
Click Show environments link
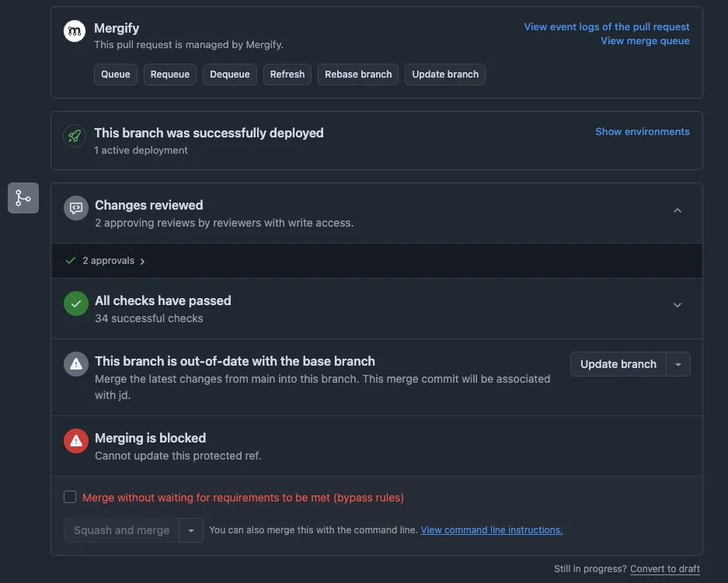[x=642, y=131]
